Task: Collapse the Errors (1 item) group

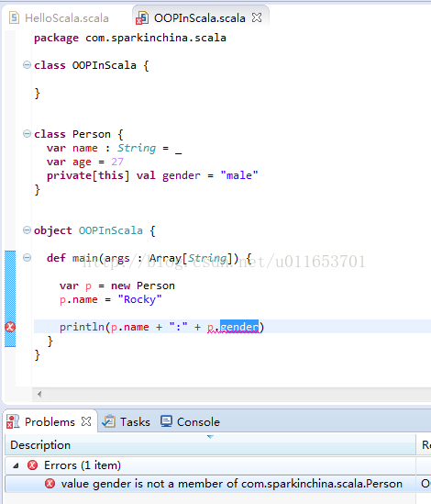Action: pos(16,465)
